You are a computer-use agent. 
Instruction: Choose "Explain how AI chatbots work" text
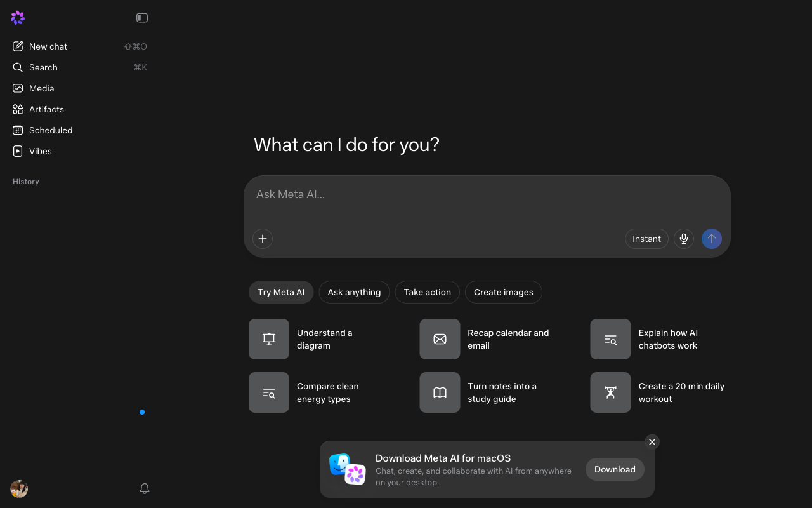(x=668, y=339)
